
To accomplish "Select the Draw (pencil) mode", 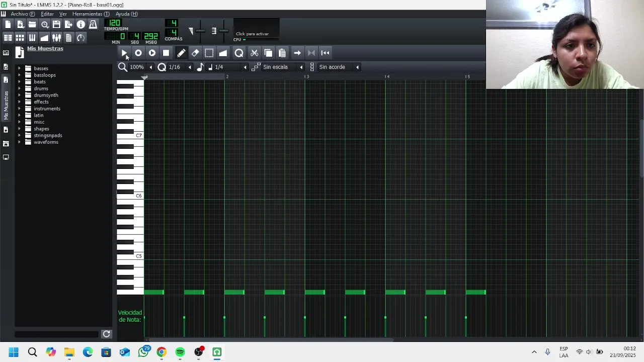I will pyautogui.click(x=181, y=53).
